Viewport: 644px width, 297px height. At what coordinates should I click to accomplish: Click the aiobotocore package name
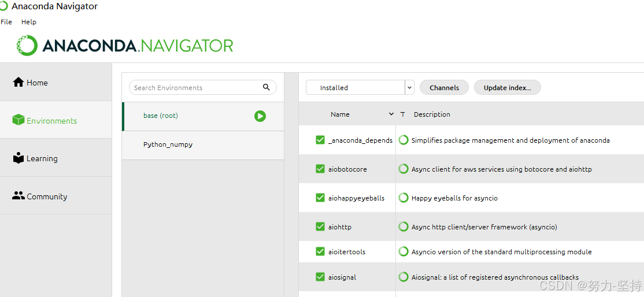(x=347, y=169)
